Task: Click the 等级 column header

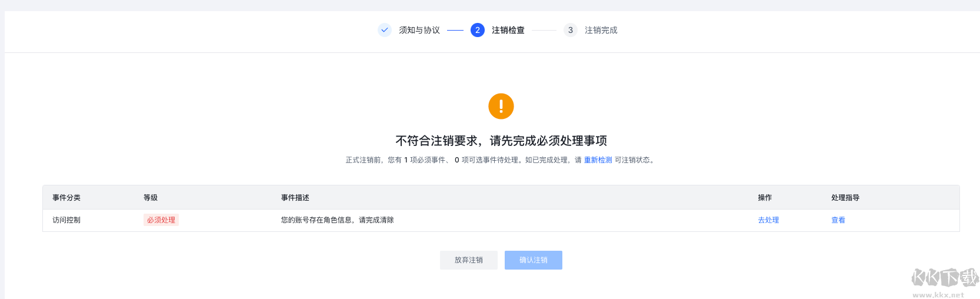Action: point(151,198)
